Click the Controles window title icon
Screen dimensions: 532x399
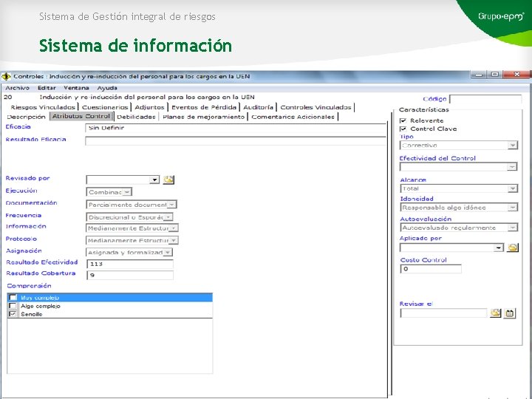[x=6, y=76]
